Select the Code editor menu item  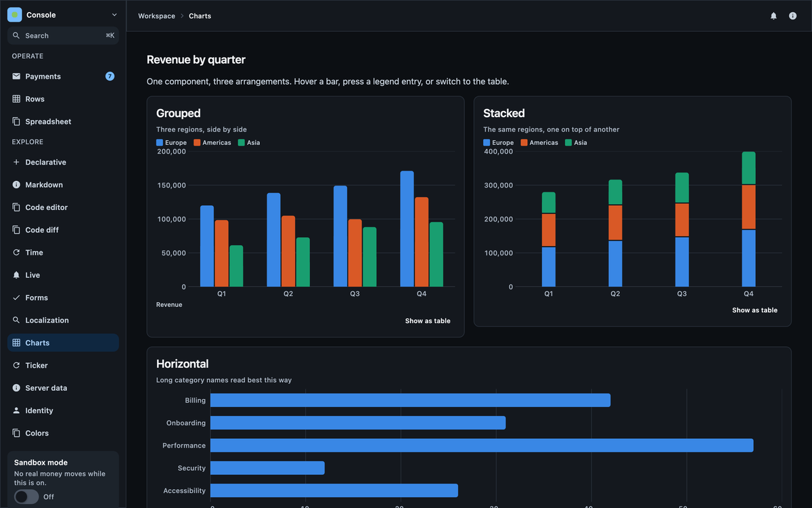coord(63,207)
